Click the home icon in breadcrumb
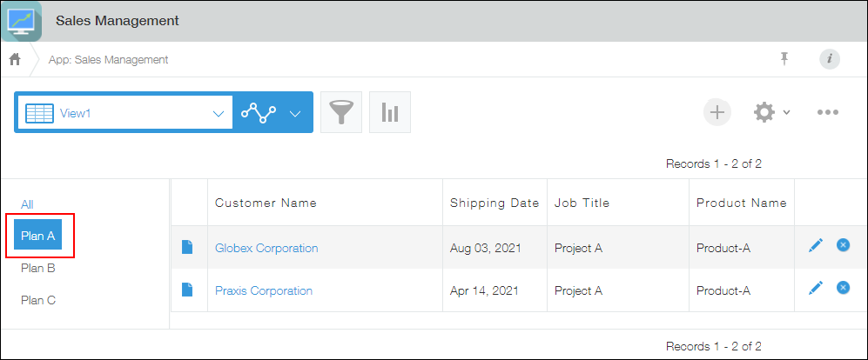The height and width of the screenshot is (360, 868). point(15,60)
